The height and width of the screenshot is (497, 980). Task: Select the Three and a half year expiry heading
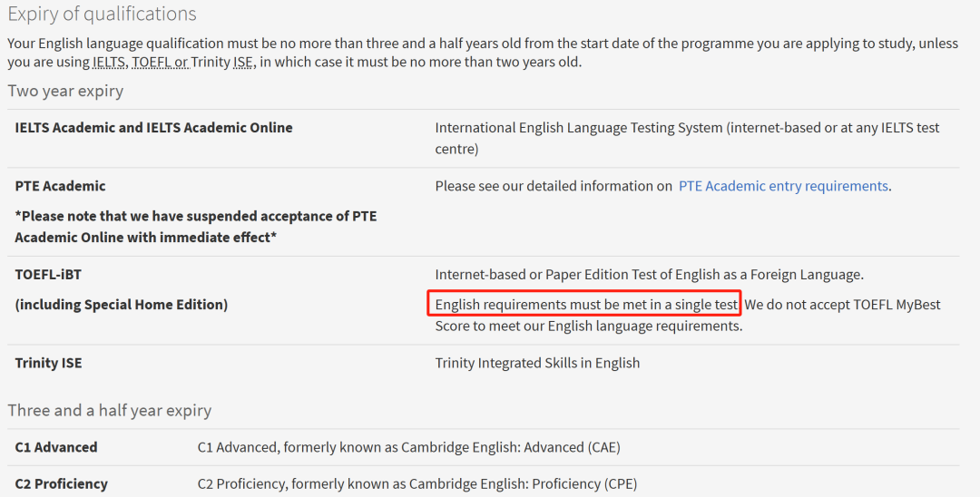point(110,410)
